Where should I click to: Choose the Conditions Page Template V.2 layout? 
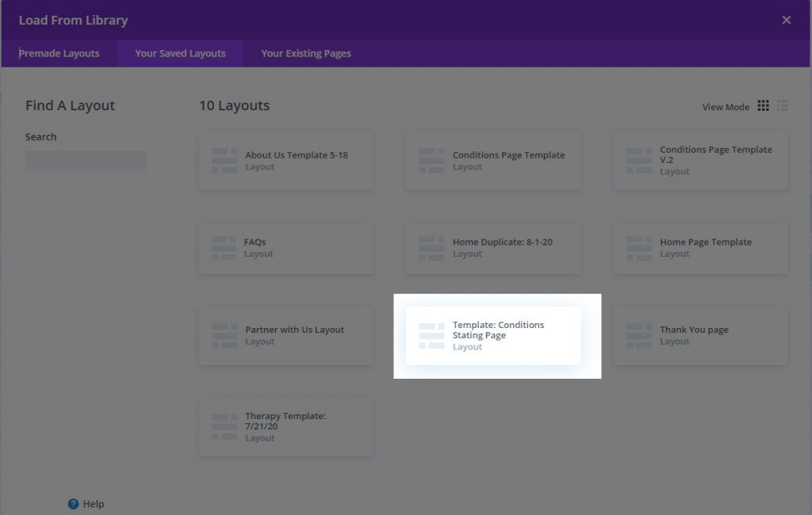pos(701,161)
